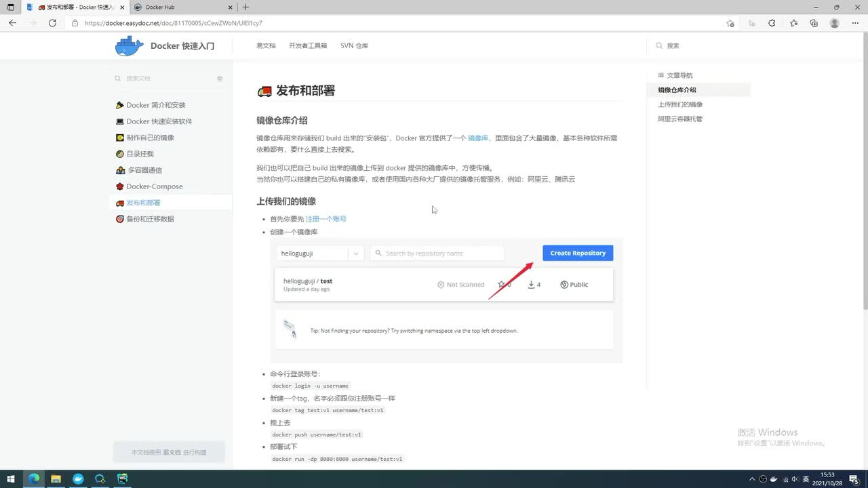Click the docker tag test:v1 code line

[x=328, y=410]
